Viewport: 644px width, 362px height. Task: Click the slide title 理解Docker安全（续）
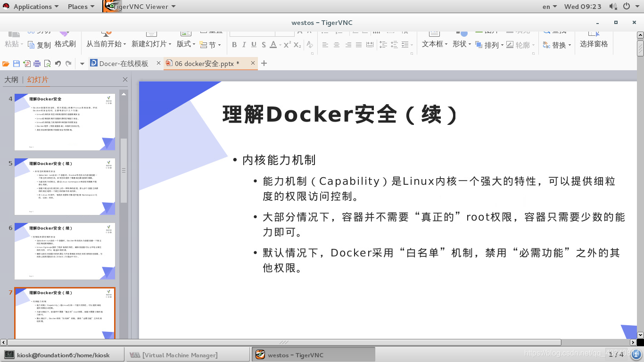[x=340, y=115]
